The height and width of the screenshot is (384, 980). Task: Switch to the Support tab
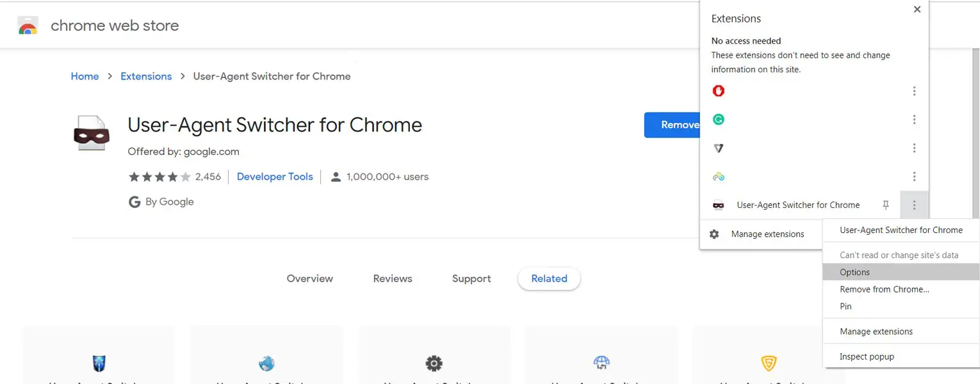pyautogui.click(x=471, y=278)
